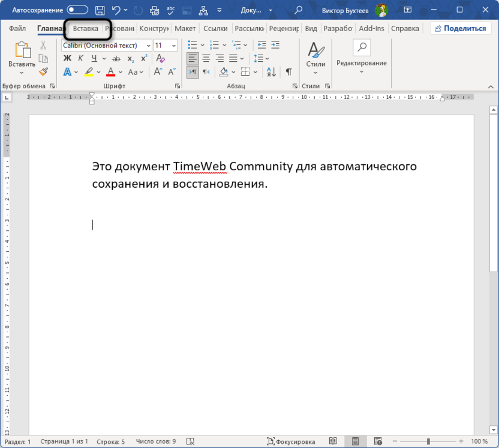Screen dimensions: 499x448
Task: Adjust the zoom slider handle
Action: pyautogui.click(x=428, y=441)
